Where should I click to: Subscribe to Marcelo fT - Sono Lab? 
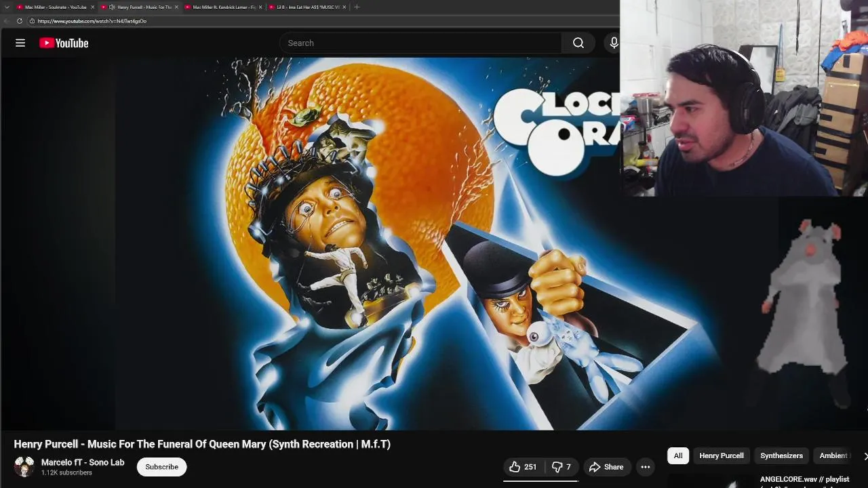point(161,467)
